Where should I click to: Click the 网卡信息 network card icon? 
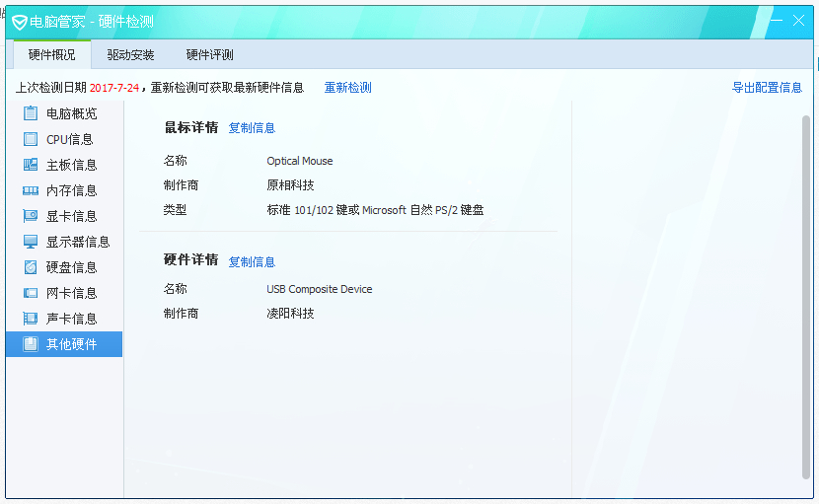31,293
